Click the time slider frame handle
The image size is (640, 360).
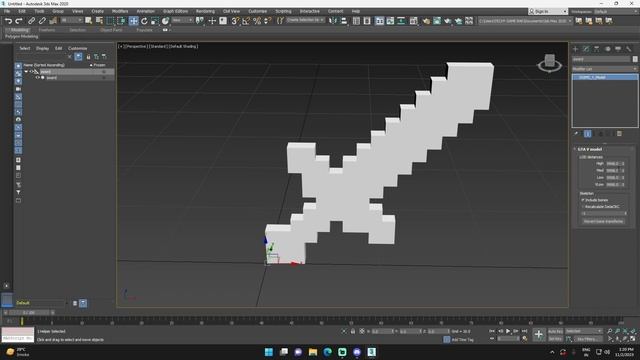(x=29, y=313)
